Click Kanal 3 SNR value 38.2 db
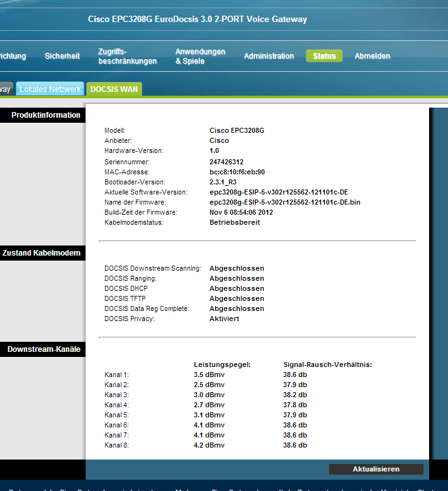The height and width of the screenshot is (491, 448). coord(295,395)
